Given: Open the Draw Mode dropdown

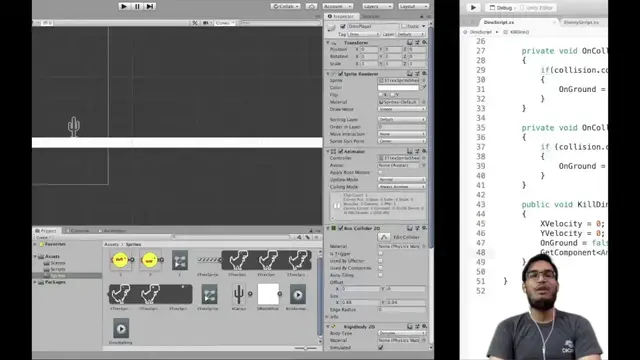Looking at the screenshot, I should [402, 109].
